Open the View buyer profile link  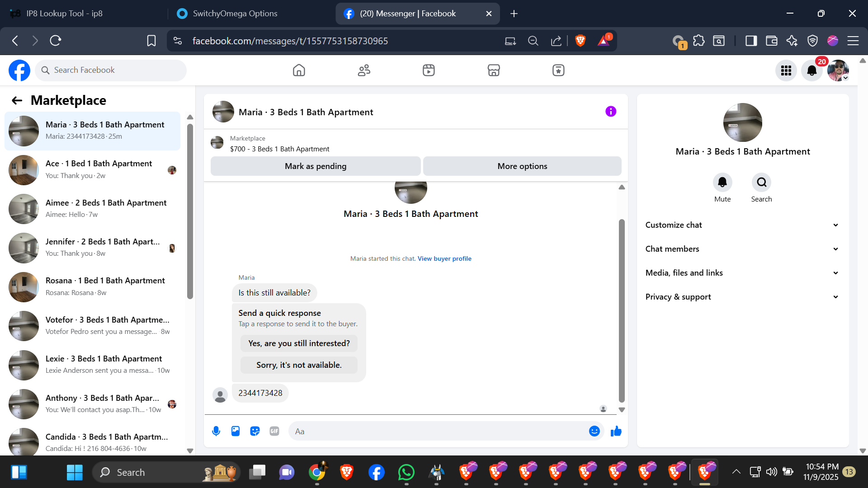[444, 258]
